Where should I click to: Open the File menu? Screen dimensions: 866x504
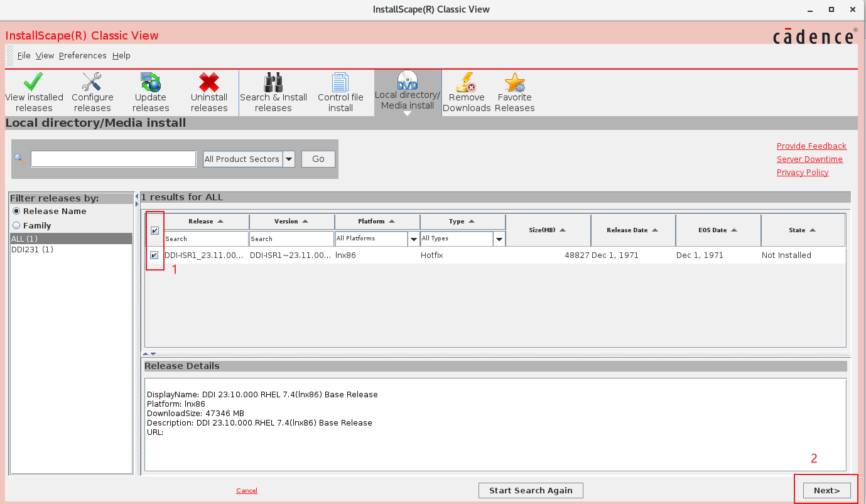(24, 56)
